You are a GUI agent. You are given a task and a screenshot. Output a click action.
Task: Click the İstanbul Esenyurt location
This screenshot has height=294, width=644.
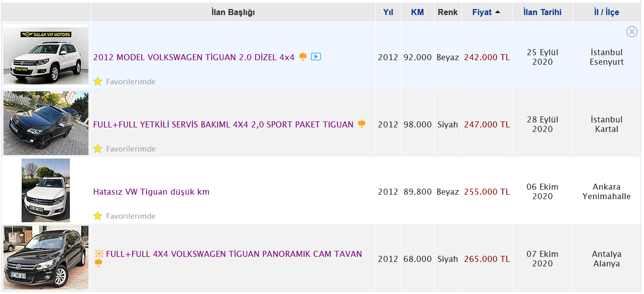click(606, 57)
